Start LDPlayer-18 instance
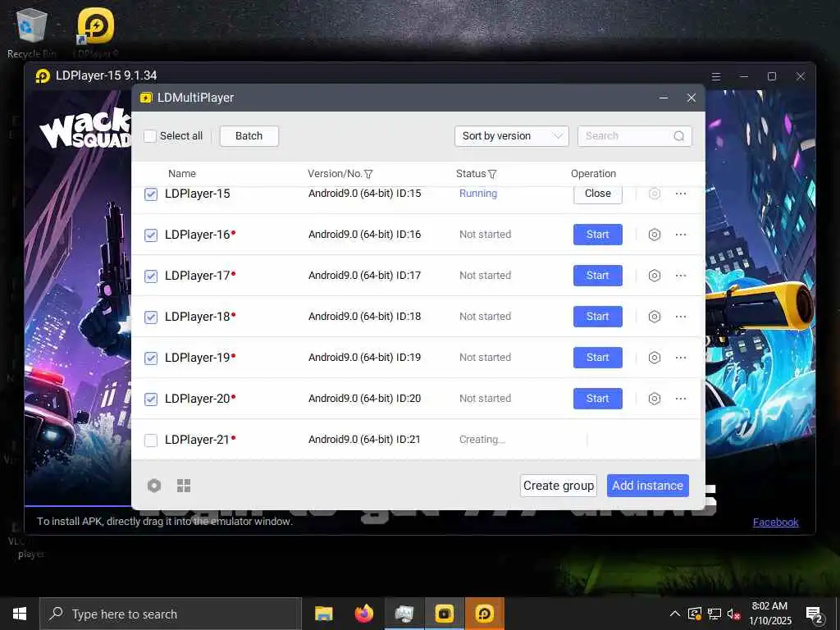The width and height of the screenshot is (840, 630). (598, 317)
